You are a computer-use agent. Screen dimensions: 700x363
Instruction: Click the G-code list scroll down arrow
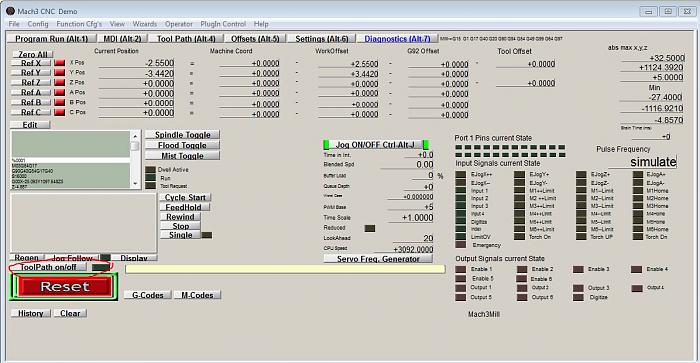tap(135, 184)
